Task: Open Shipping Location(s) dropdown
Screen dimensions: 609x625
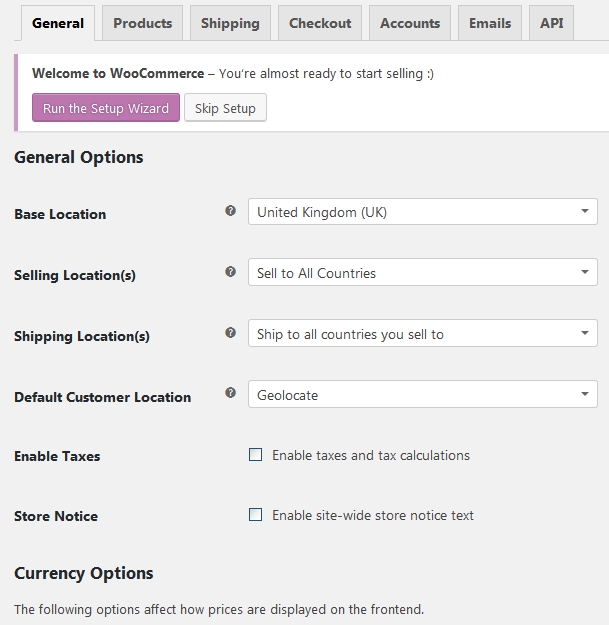Action: click(422, 334)
